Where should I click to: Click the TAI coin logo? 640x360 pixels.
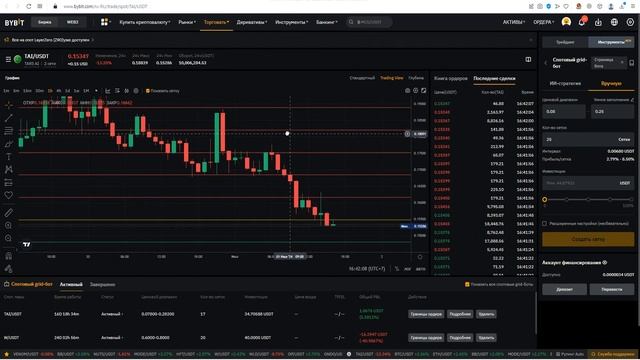18,60
